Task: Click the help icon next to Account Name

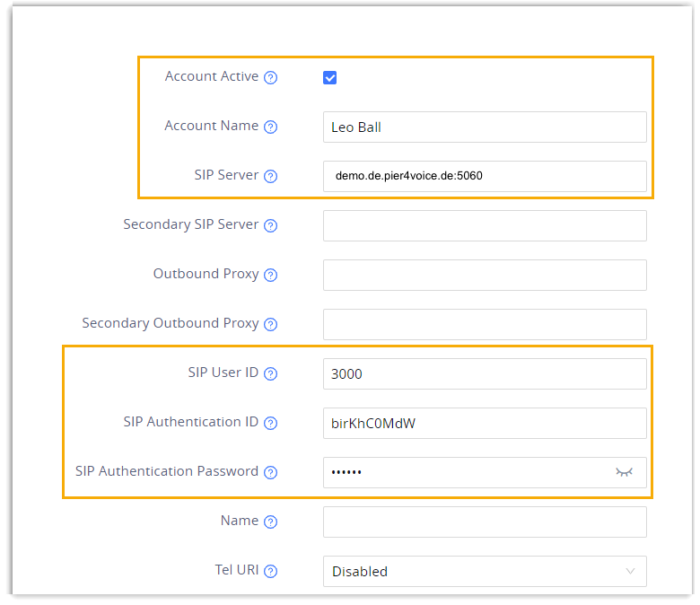Action: [x=271, y=127]
